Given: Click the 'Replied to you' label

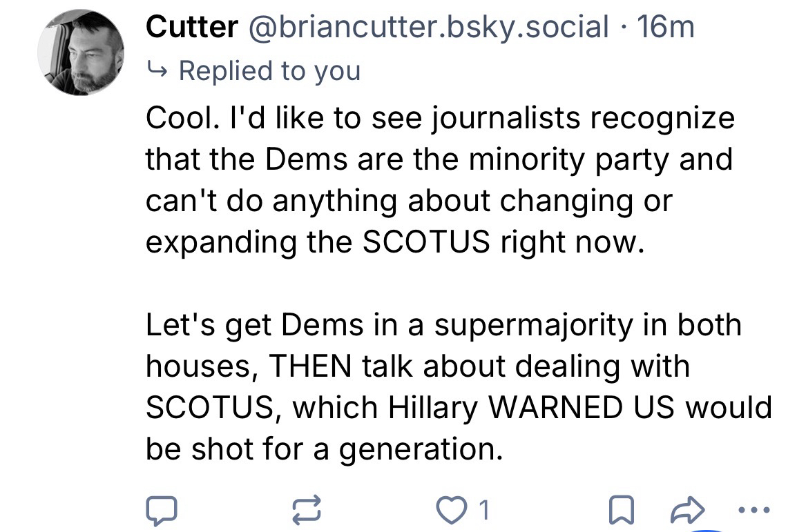Looking at the screenshot, I should click(x=269, y=70).
